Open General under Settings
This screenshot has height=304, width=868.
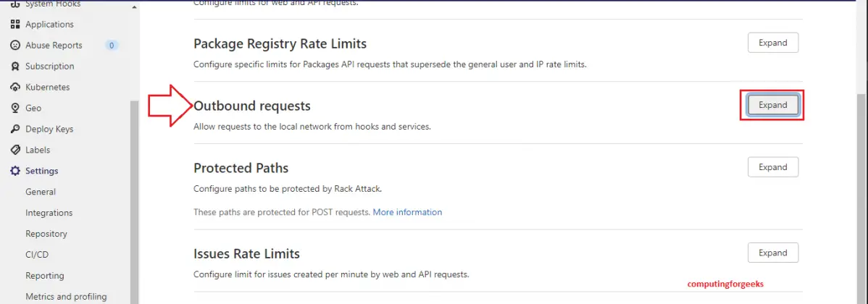pos(41,192)
